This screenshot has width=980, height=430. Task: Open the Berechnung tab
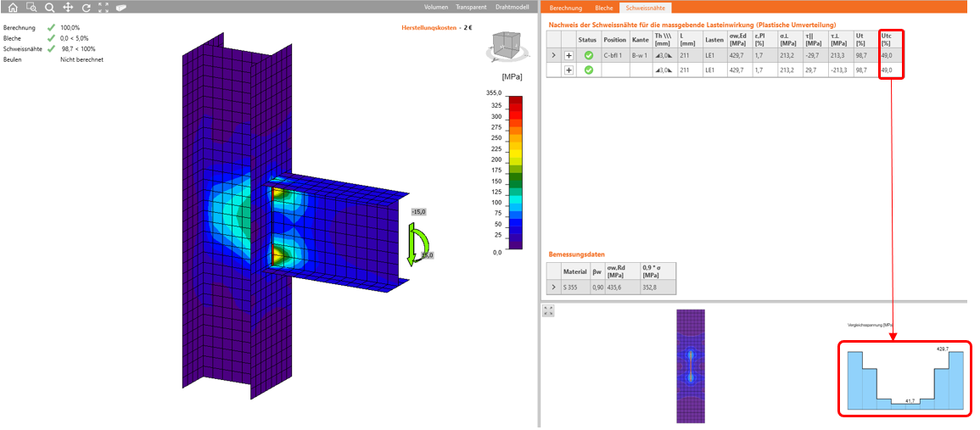(x=565, y=8)
